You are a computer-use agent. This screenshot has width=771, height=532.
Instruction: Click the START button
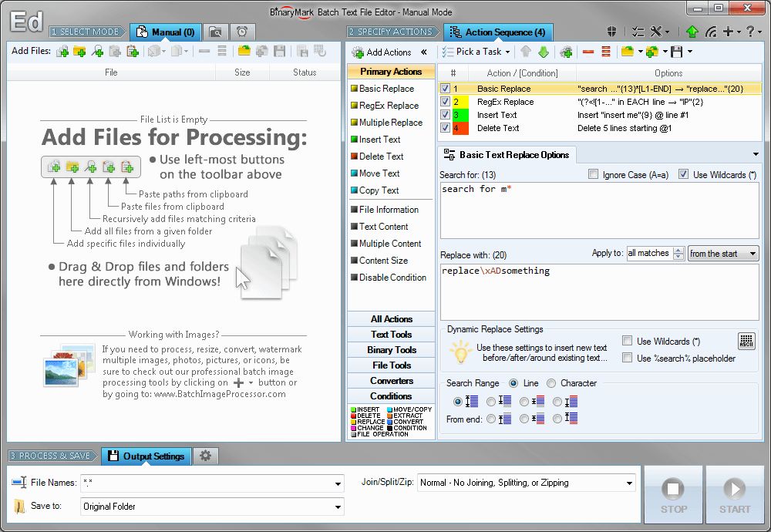click(x=735, y=495)
